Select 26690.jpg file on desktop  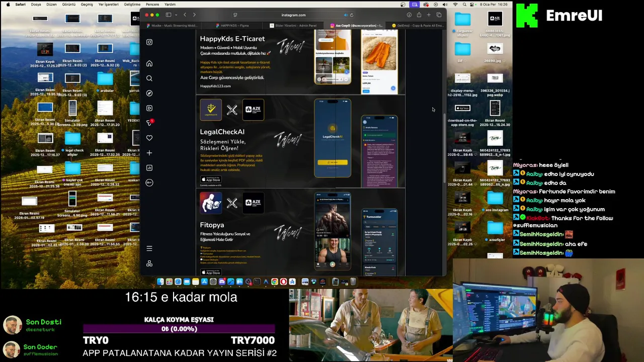click(x=495, y=52)
